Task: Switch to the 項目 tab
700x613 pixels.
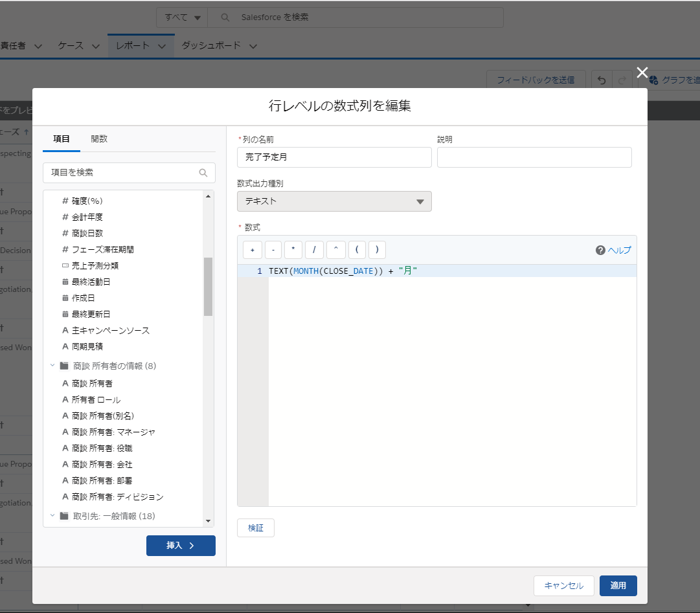Action: [61, 139]
